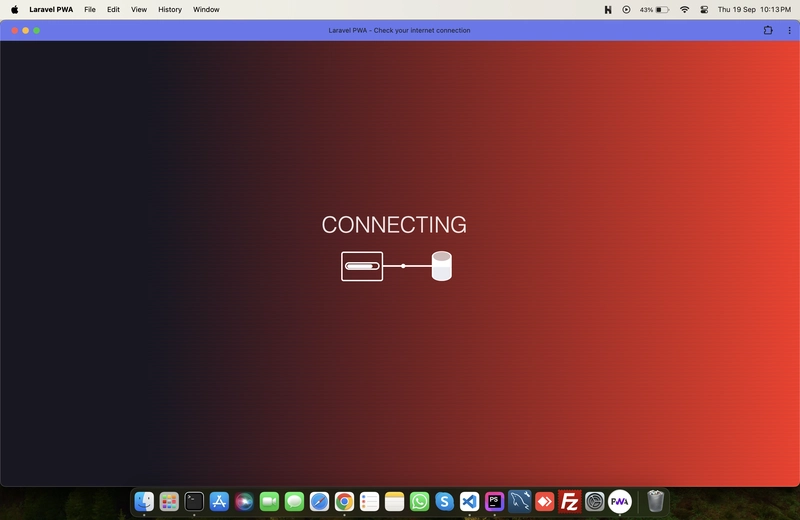Minimize the Laravel PWA window
This screenshot has width=800, height=520.
click(26, 30)
